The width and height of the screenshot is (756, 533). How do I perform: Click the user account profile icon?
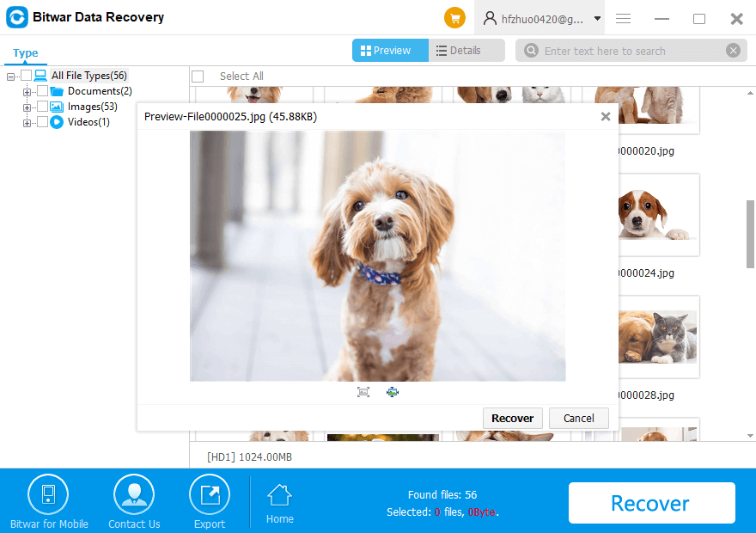click(x=490, y=18)
